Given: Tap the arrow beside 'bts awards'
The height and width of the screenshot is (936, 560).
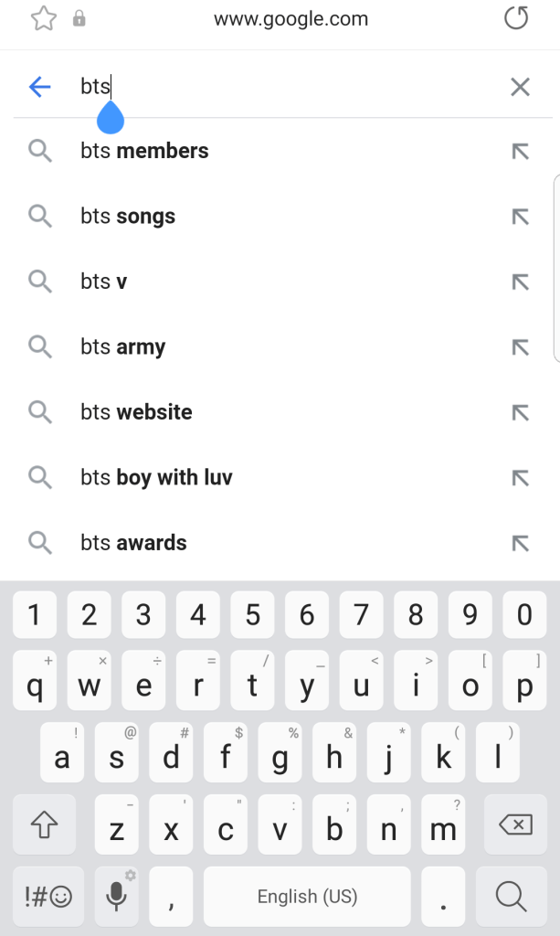Looking at the screenshot, I should point(520,543).
